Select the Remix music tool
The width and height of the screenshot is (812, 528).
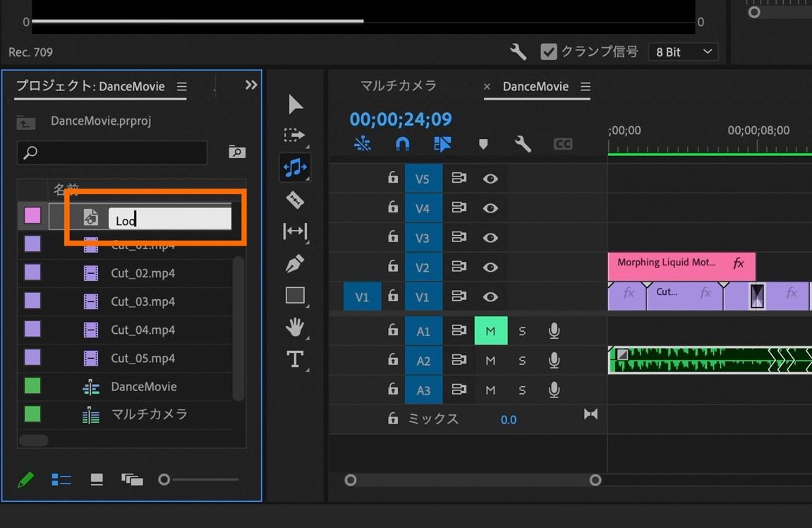tap(295, 168)
